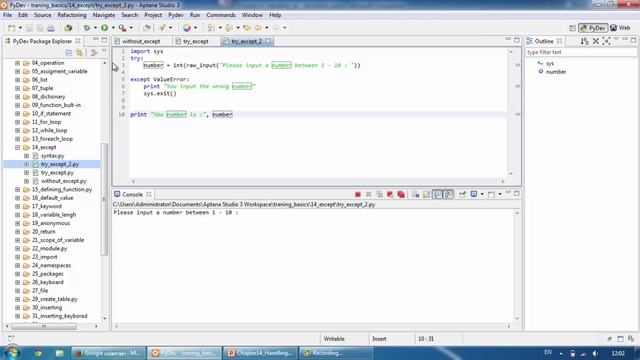Open the Refactoring menu
640x360 pixels.
point(72,15)
